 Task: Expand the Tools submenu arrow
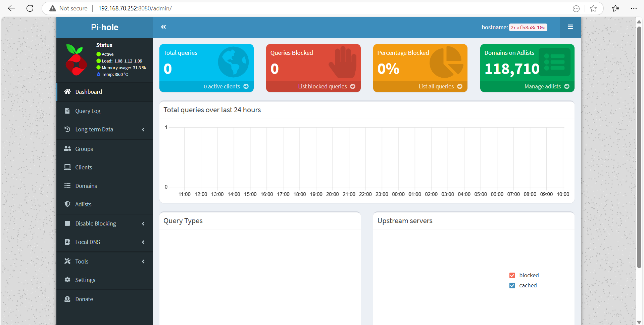click(x=143, y=261)
